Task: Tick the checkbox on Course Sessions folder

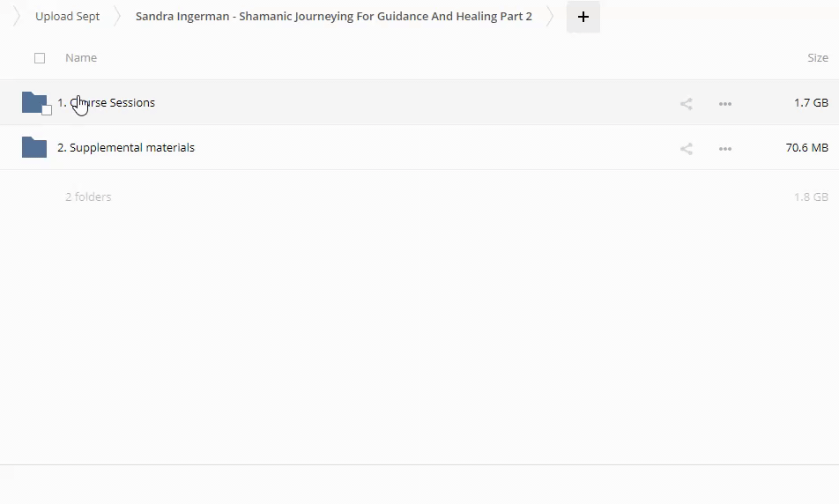Action: (x=47, y=110)
